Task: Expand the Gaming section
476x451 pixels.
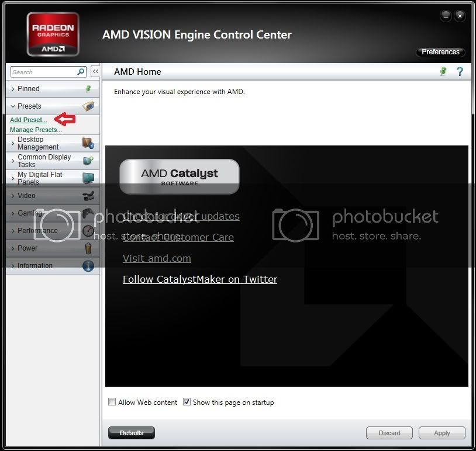Action: 12,213
